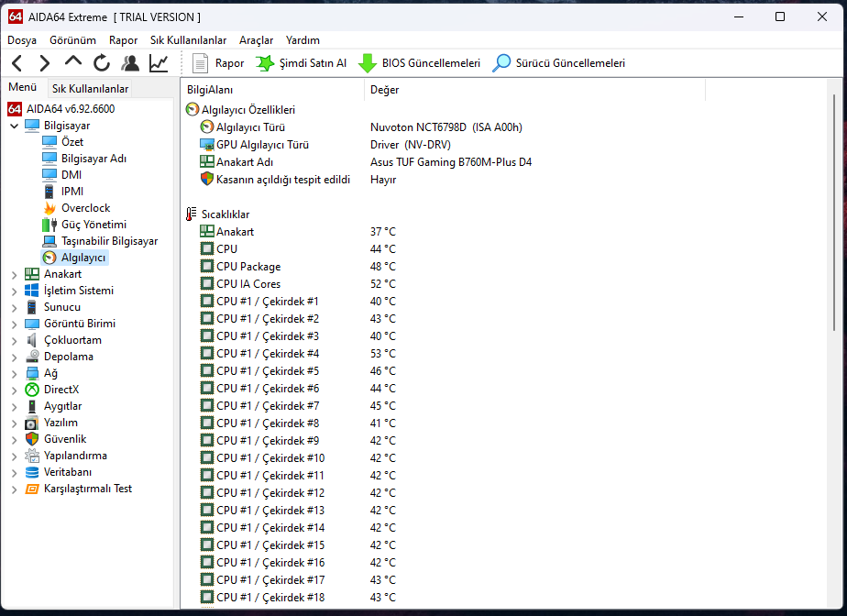
Task: Select the Veritabanı database icon
Action: [x=32, y=472]
